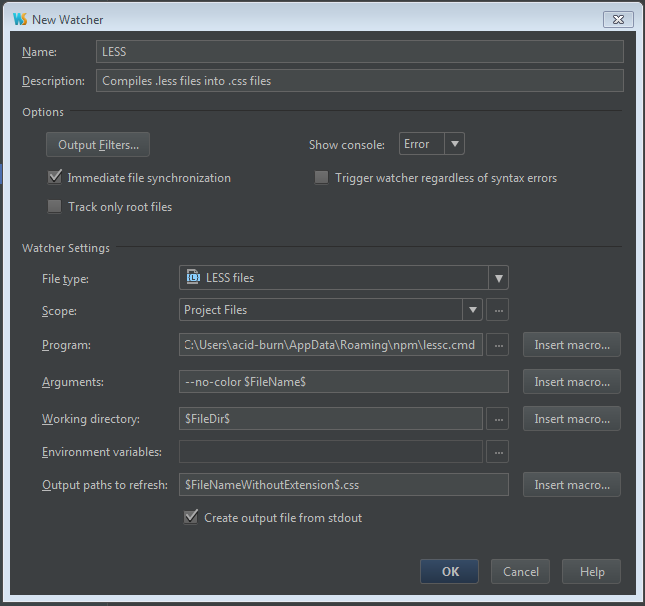The width and height of the screenshot is (645, 606).
Task: Confirm with the OK button
Action: point(450,571)
